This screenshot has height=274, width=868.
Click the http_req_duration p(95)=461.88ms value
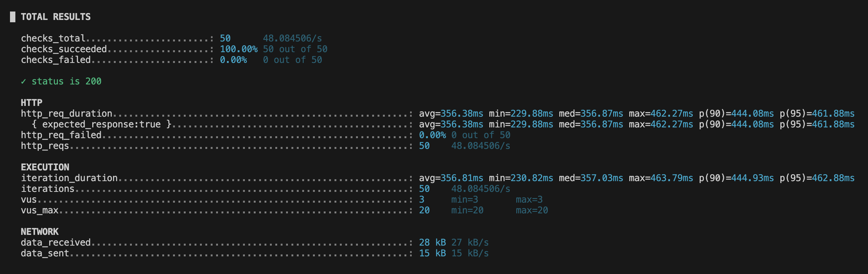tap(817, 114)
